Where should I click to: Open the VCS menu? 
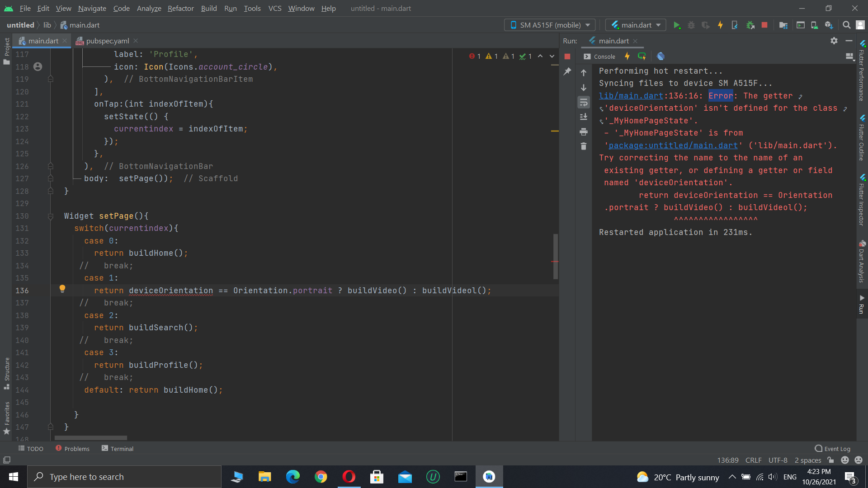click(275, 8)
